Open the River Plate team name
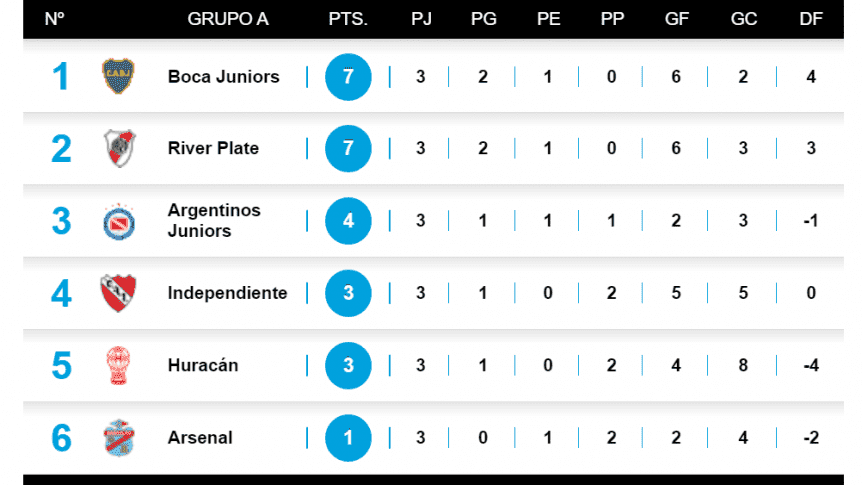Image resolution: width=862 pixels, height=485 pixels. (x=213, y=148)
